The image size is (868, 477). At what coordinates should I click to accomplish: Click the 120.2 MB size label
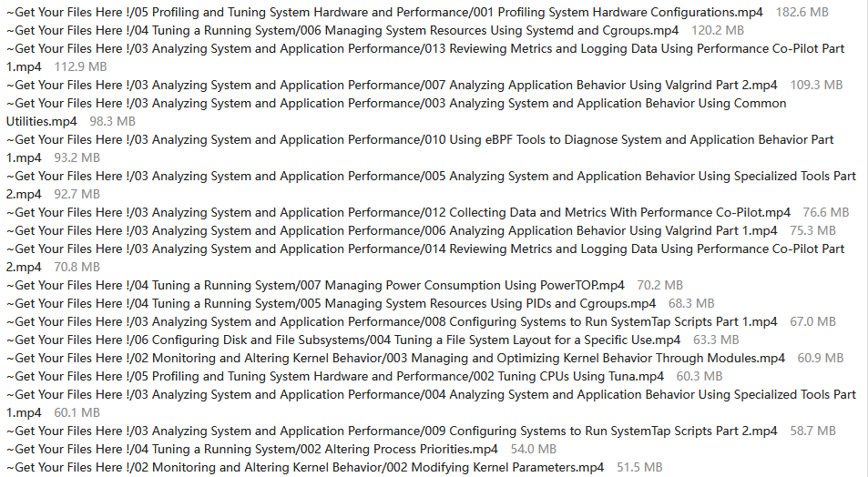[x=718, y=30]
